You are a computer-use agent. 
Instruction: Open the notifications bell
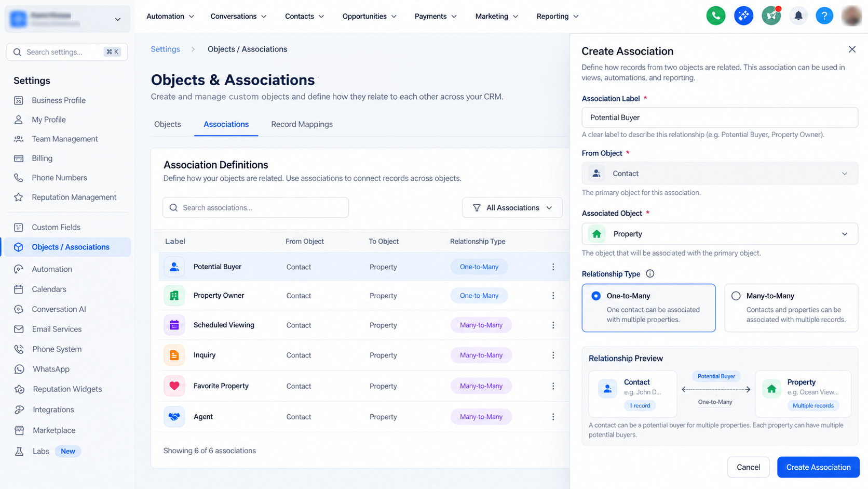pos(798,16)
